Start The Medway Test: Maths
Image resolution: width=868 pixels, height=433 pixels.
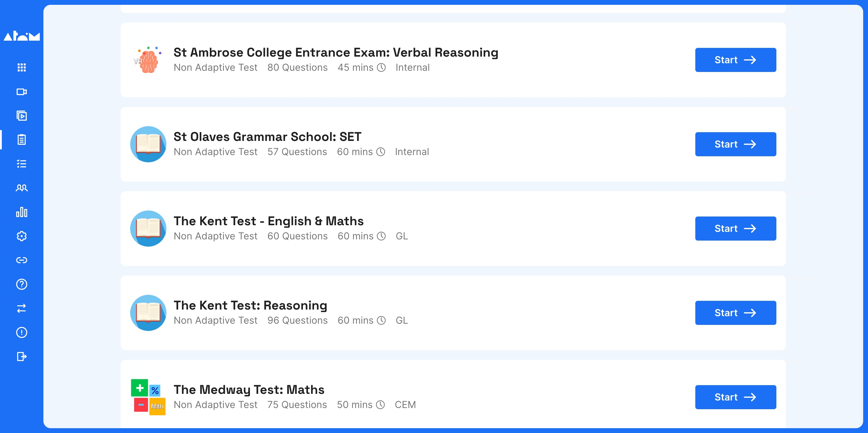[736, 397]
